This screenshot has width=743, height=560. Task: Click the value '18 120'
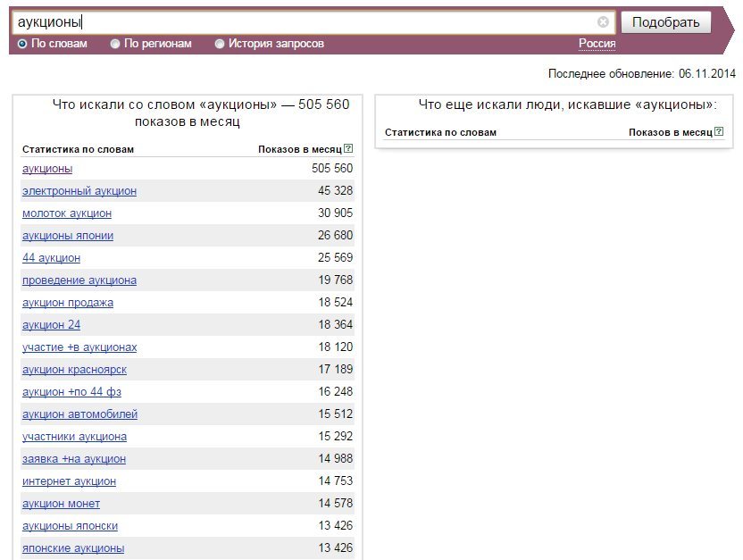[x=336, y=347]
